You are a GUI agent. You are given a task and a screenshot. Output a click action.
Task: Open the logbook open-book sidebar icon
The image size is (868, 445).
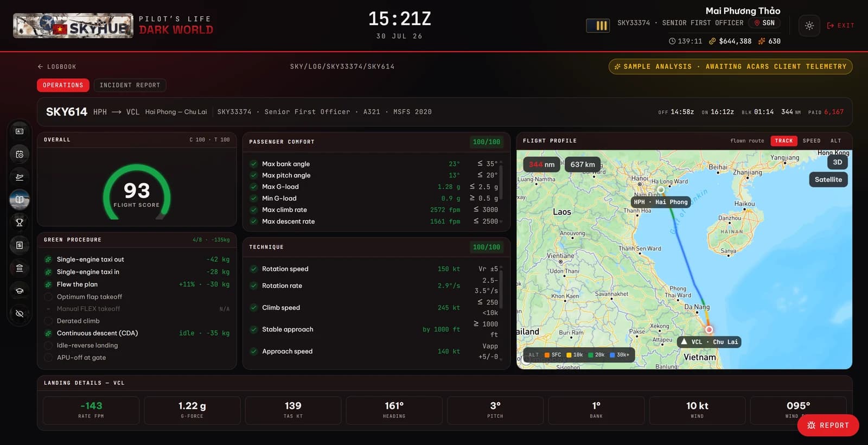(20, 200)
